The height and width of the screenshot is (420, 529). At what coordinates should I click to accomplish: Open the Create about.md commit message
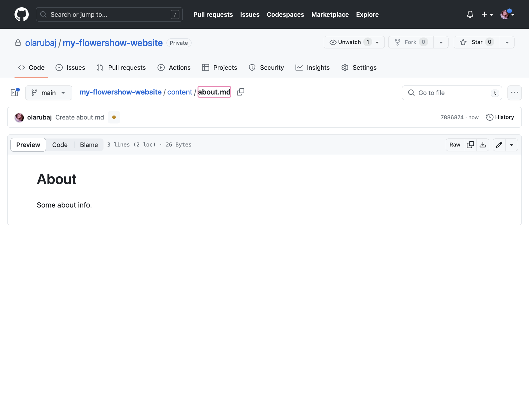point(79,117)
